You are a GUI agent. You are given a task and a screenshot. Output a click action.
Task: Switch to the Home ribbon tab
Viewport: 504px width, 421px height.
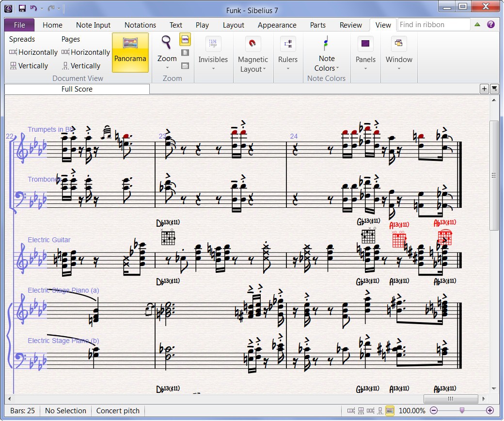click(x=52, y=25)
